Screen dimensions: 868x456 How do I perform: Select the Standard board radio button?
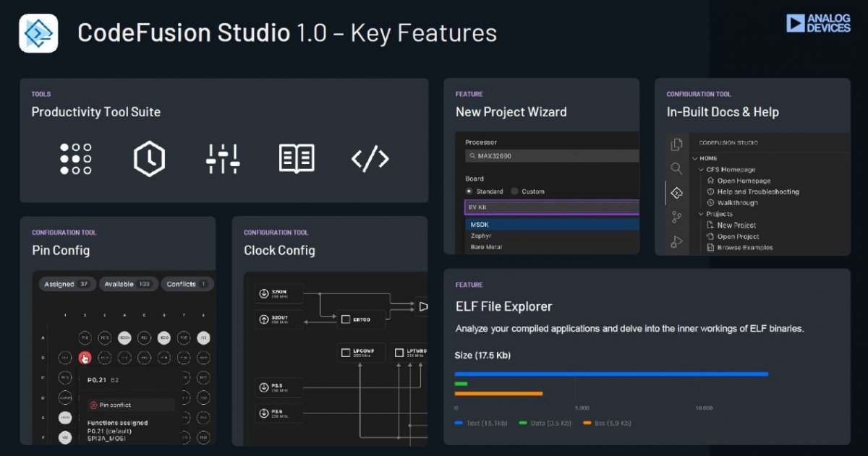tap(469, 192)
